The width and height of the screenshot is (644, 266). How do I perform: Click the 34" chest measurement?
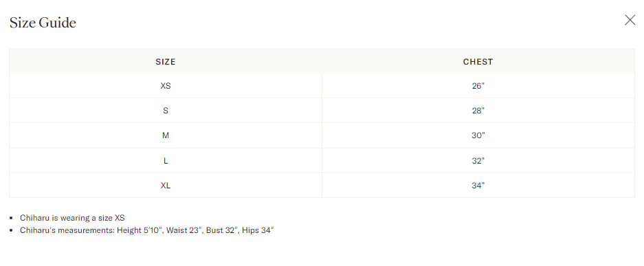pos(478,186)
